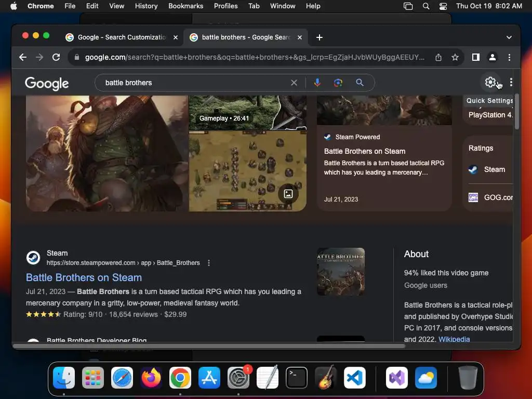Close the battle brothers search tab

point(300,37)
